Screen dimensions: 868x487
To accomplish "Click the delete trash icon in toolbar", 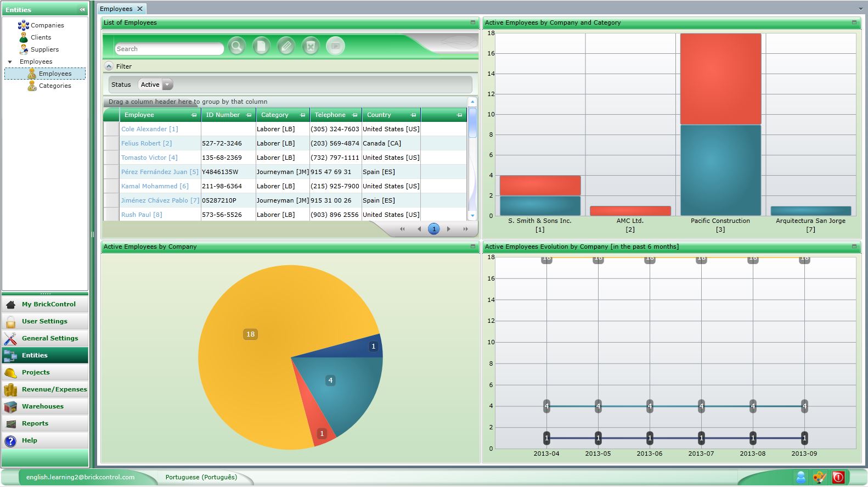I will pos(311,46).
